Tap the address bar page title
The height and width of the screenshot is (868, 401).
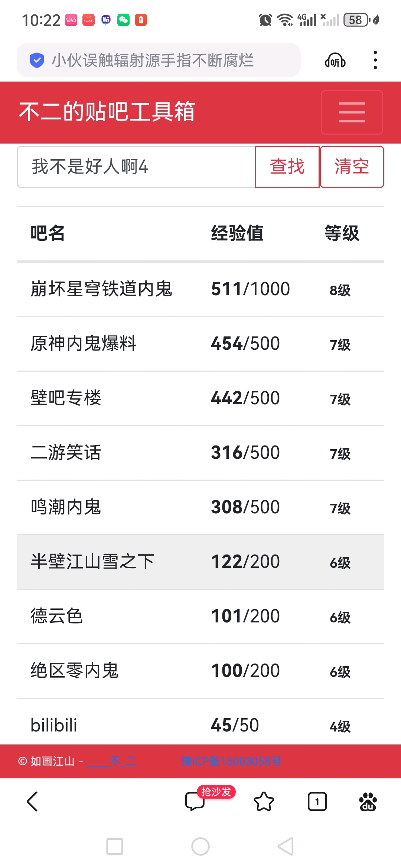[153, 60]
